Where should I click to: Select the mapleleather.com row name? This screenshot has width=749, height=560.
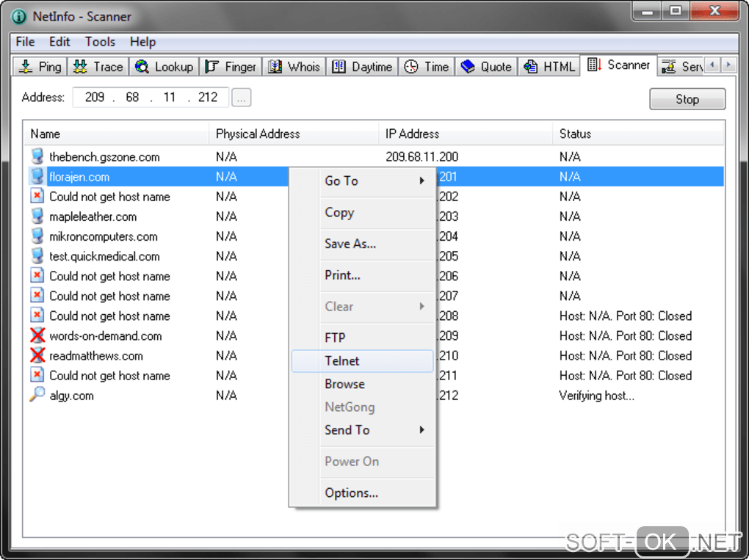(93, 217)
